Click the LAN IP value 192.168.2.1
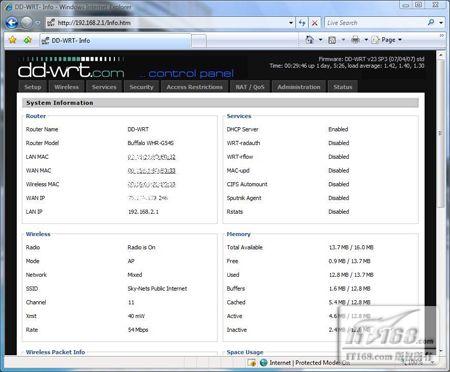 coord(143,212)
